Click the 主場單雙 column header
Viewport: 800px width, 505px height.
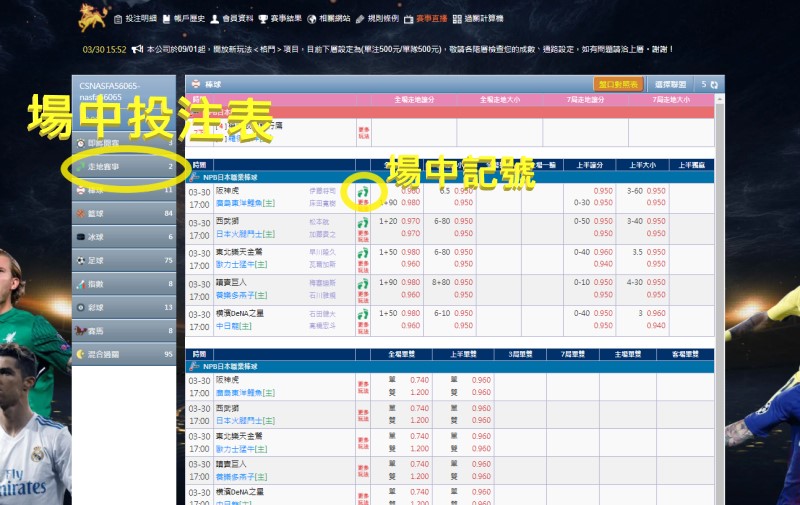click(628, 354)
